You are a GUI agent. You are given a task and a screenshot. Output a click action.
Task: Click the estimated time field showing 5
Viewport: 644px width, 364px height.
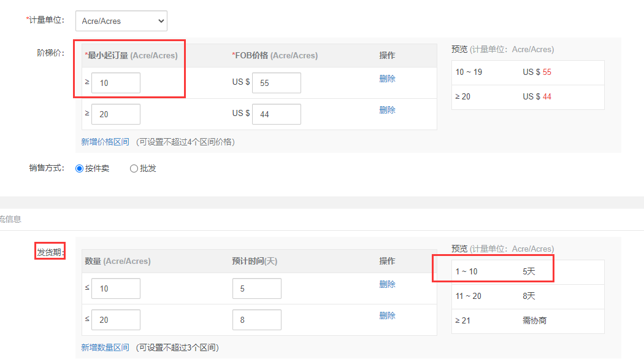(x=256, y=288)
